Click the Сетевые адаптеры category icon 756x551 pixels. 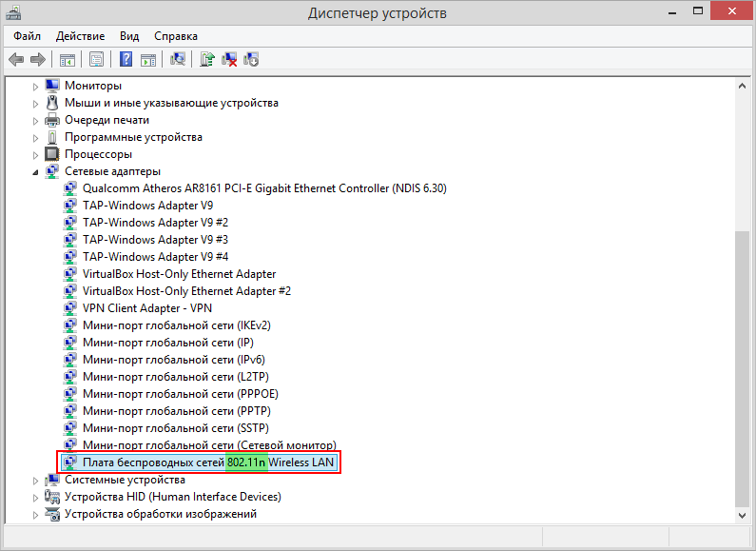click(52, 171)
